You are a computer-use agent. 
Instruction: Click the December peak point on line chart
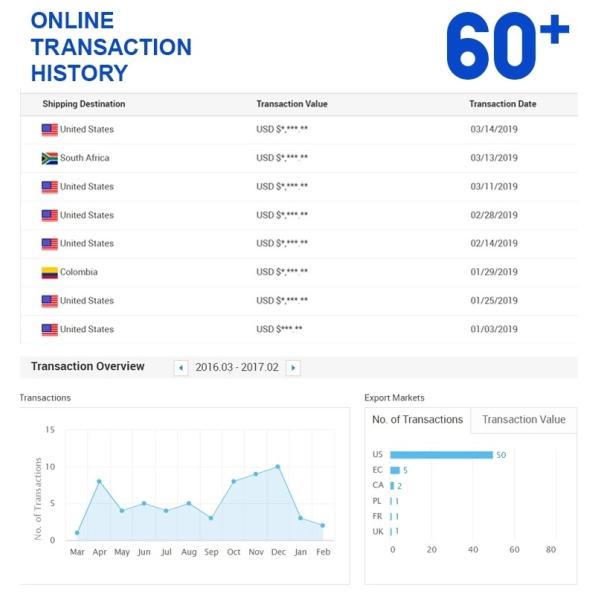click(x=277, y=467)
